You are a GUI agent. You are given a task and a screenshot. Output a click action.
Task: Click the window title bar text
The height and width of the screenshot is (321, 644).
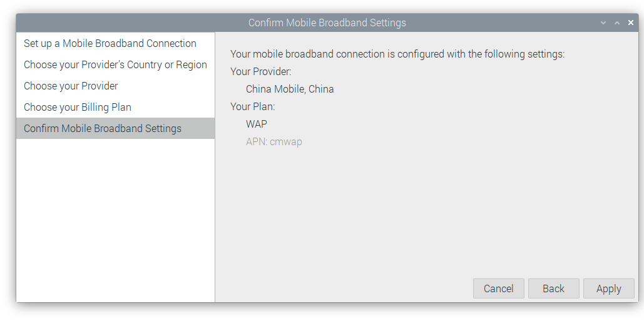pos(327,23)
